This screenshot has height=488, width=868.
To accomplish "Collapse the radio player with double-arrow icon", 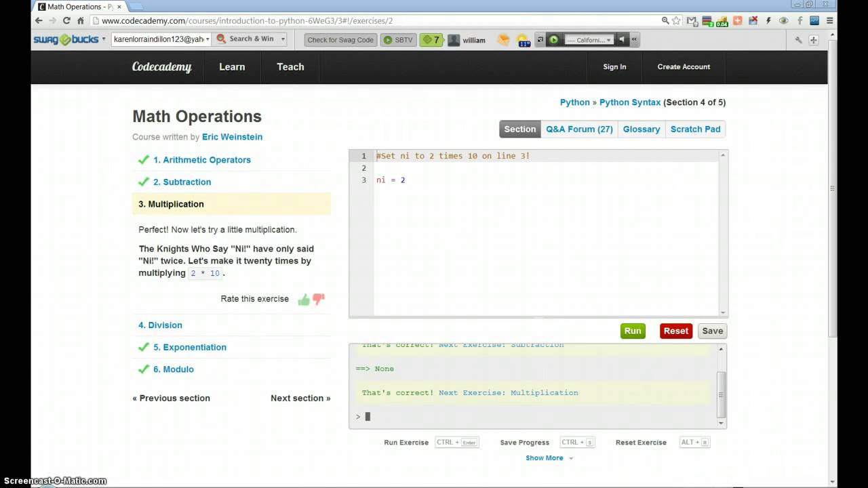I will (634, 40).
